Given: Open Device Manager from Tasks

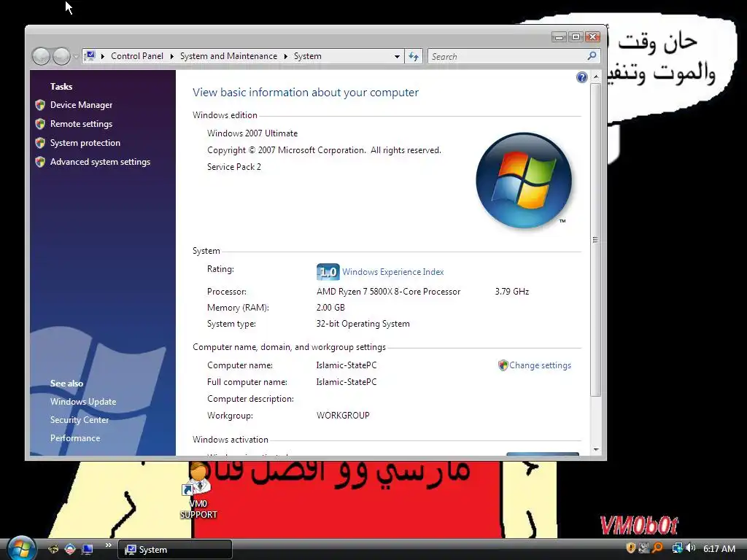Looking at the screenshot, I should click(x=82, y=105).
